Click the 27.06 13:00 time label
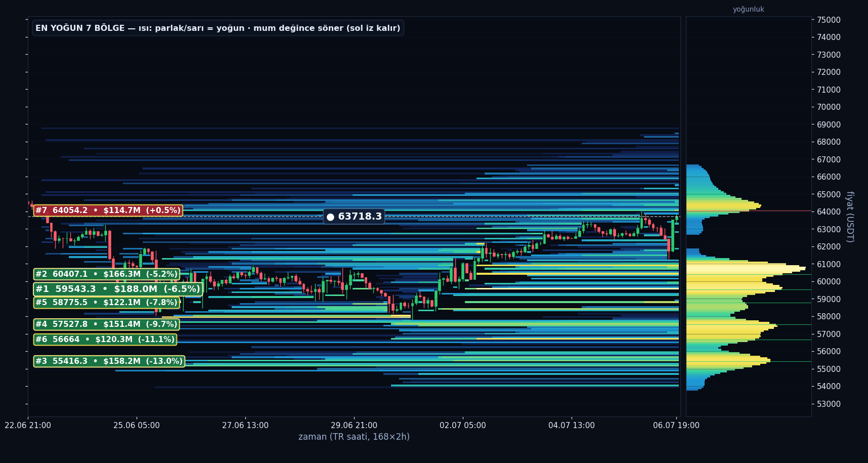 point(245,426)
